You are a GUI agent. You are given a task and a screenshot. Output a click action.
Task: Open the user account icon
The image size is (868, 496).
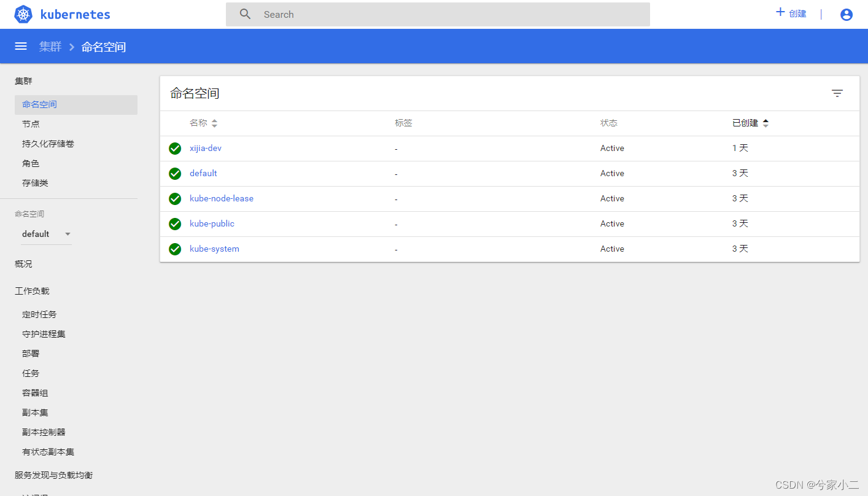point(846,14)
